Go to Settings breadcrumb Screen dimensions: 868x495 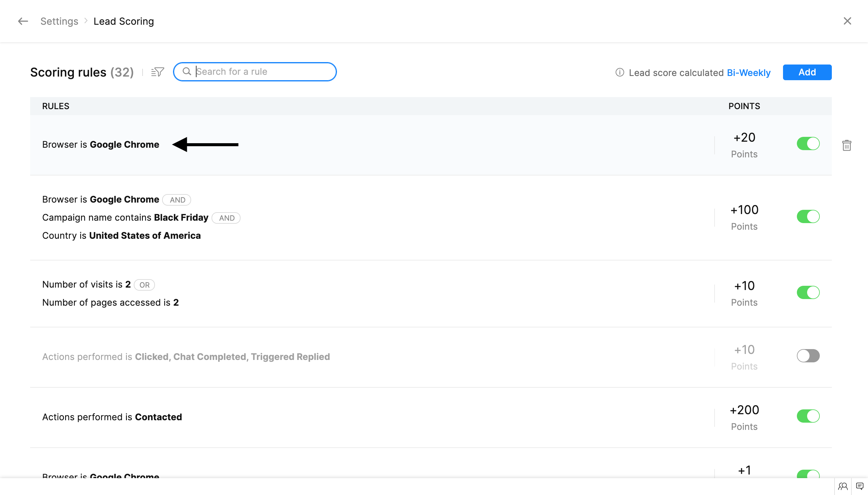click(59, 21)
